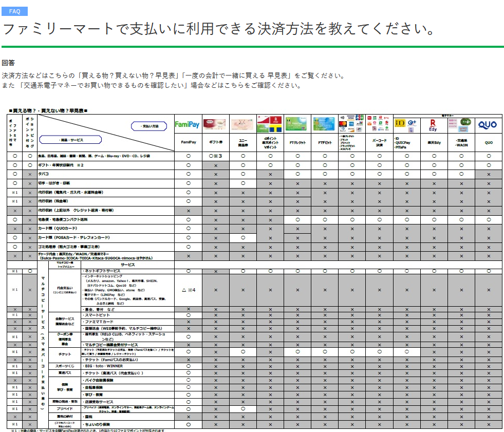This screenshot has width=504, height=432.
Task: Click the QUO column header text
Action: 489,142
